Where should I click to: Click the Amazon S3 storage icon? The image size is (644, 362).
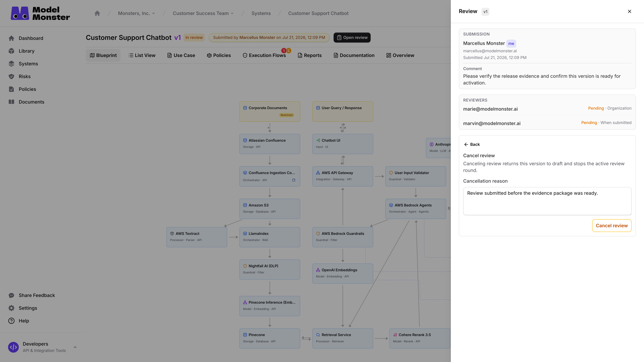(x=245, y=205)
